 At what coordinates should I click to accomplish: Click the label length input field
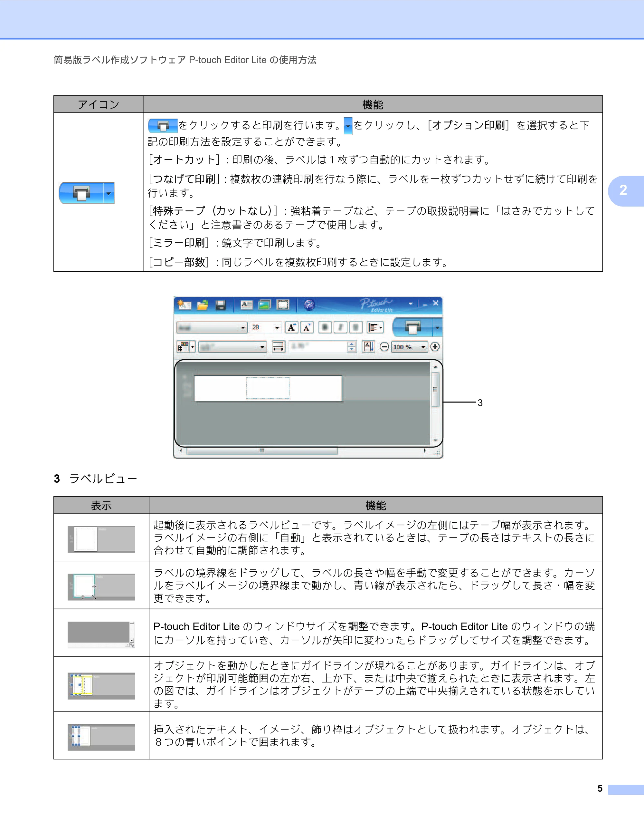[318, 347]
